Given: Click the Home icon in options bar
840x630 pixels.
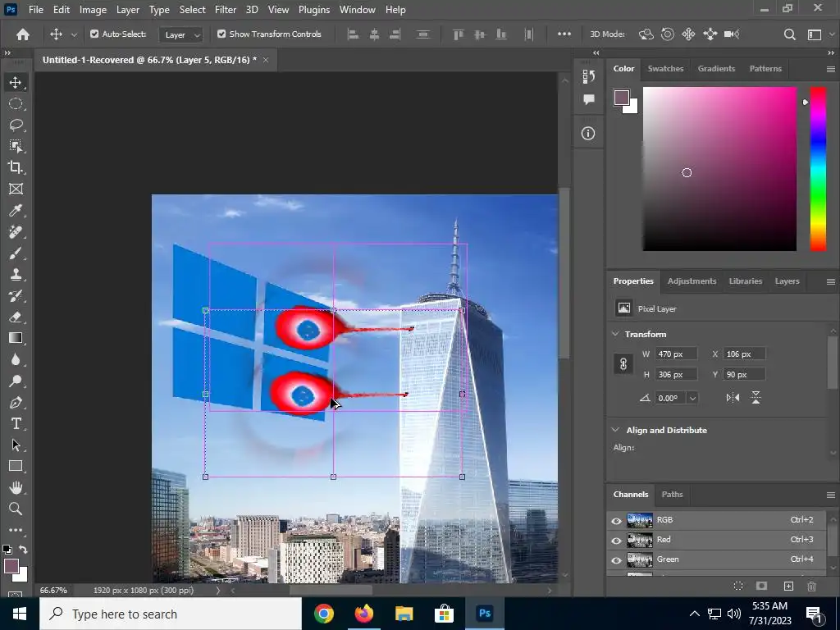Looking at the screenshot, I should click(23, 34).
